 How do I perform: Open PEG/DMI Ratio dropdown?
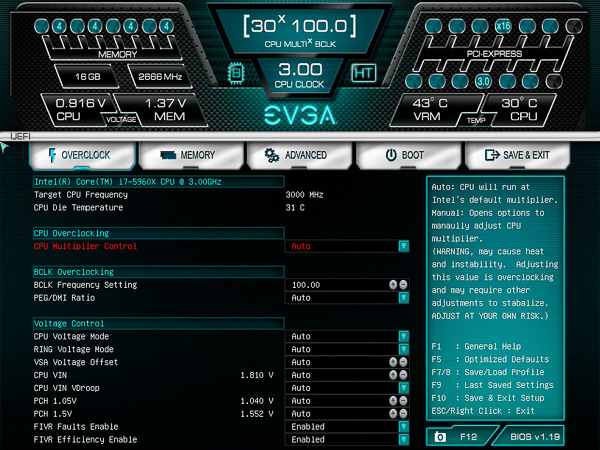(x=403, y=298)
